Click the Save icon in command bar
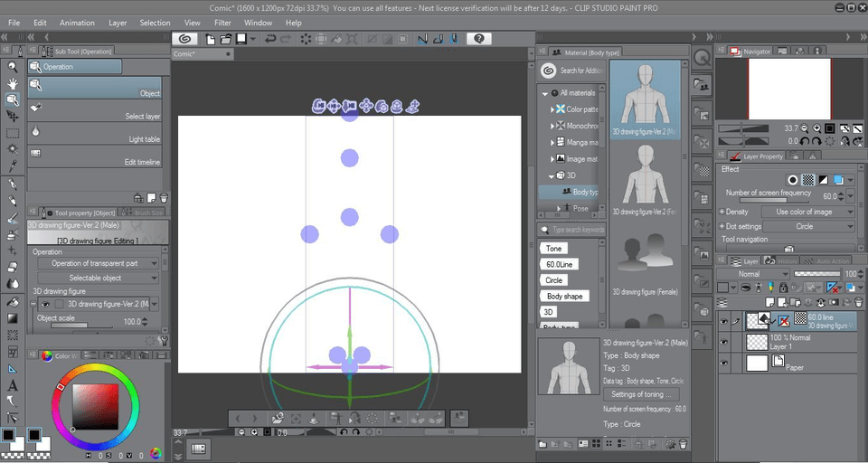 pos(241,39)
